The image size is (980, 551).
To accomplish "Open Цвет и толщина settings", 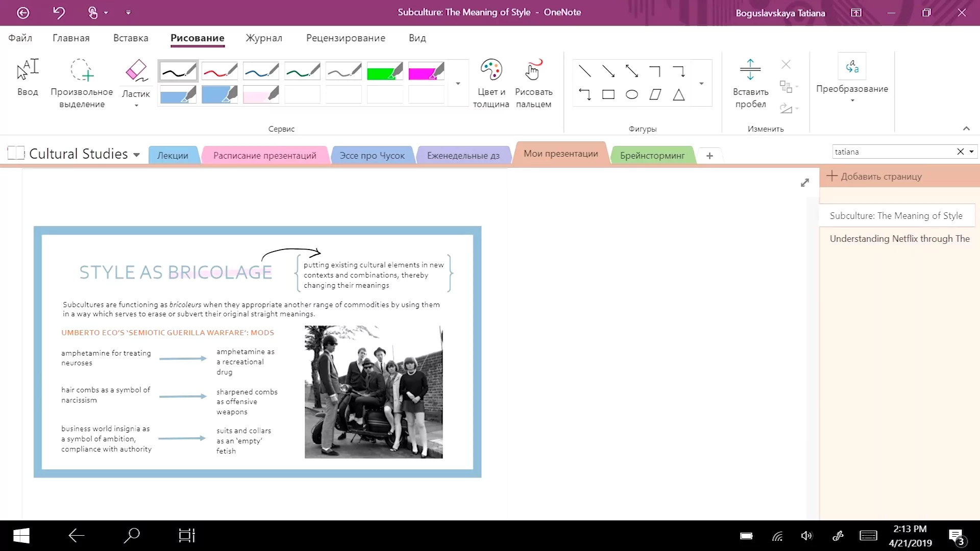I will (491, 83).
